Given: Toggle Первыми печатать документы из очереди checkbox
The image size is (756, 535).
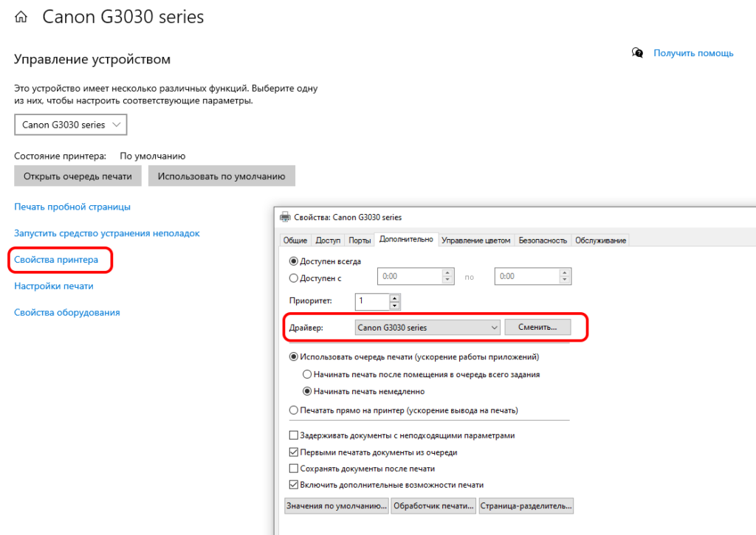Looking at the screenshot, I should point(294,452).
